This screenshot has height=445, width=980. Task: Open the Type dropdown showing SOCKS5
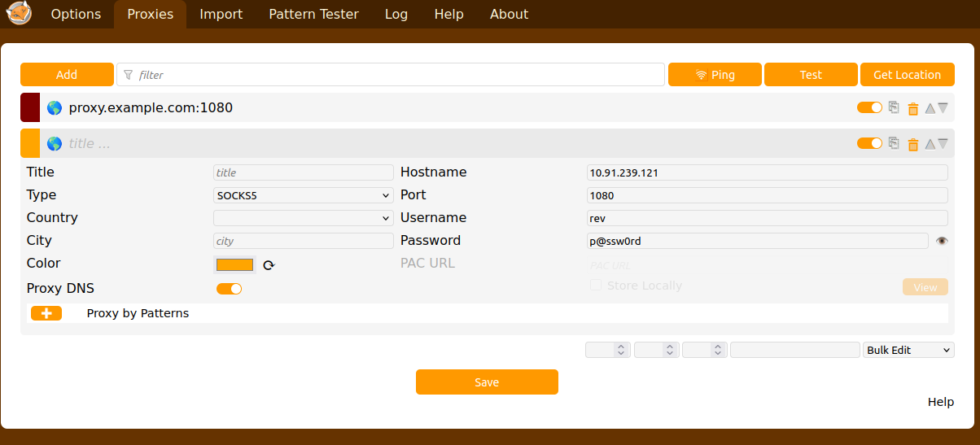click(303, 195)
